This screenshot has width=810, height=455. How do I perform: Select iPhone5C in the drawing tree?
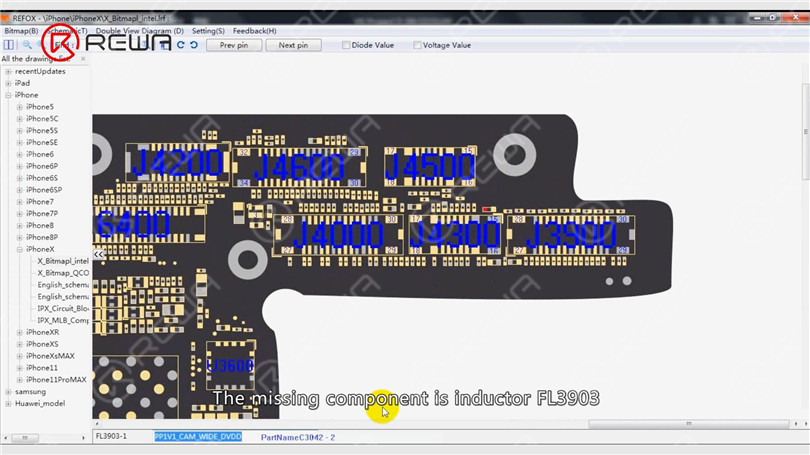42,119
